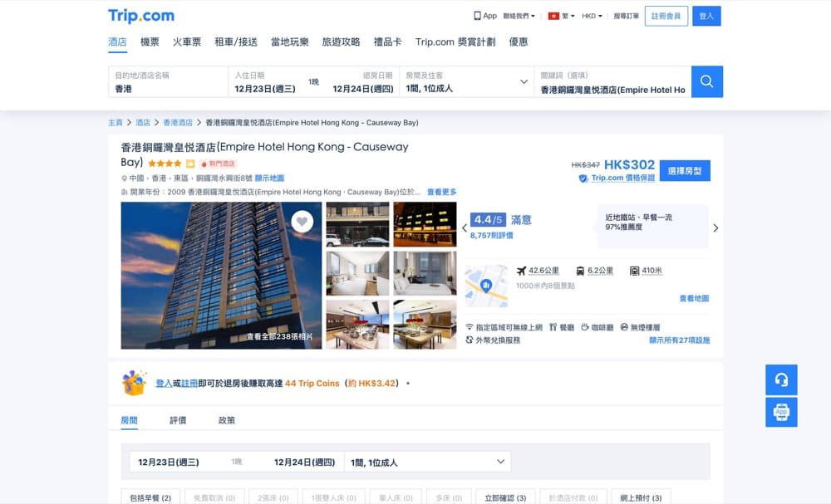Toggle the 網上預付 (3) filter
The image size is (831, 504).
[641, 497]
